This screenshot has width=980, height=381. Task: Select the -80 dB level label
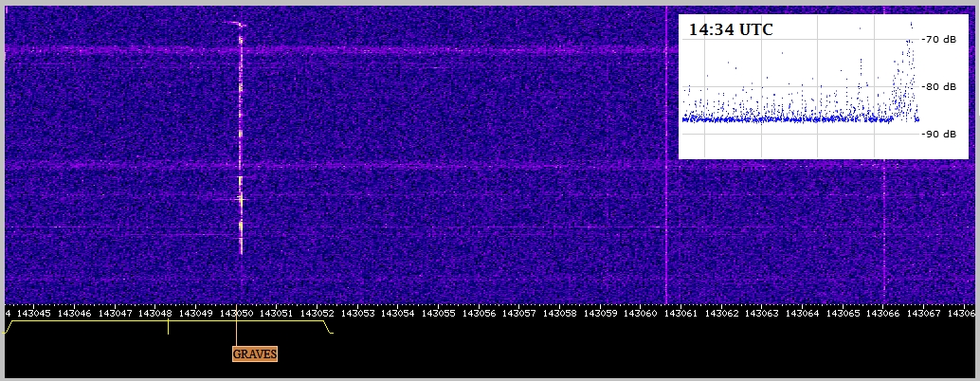pyautogui.click(x=940, y=87)
